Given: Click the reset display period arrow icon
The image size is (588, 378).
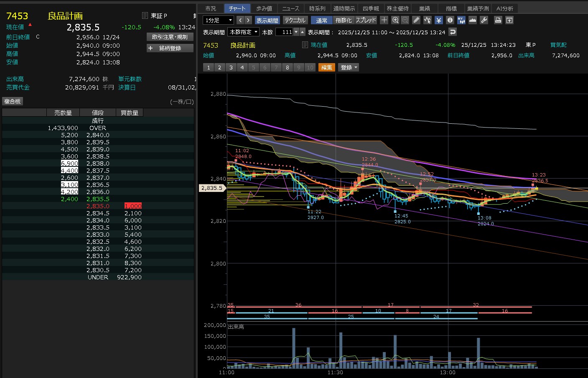Looking at the screenshot, I should click(x=453, y=32).
